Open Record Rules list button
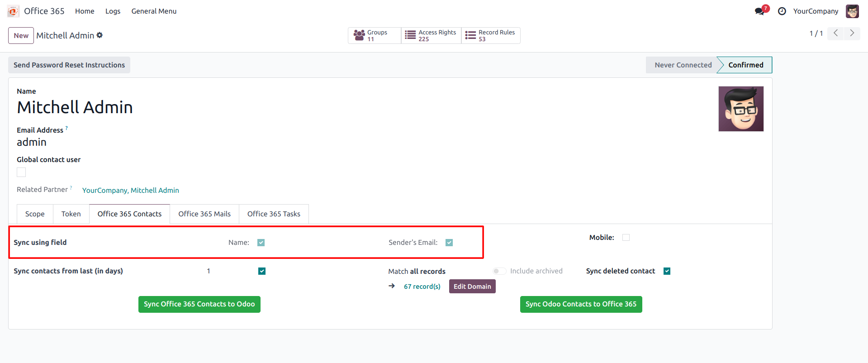Image resolution: width=868 pixels, height=363 pixels. pyautogui.click(x=490, y=35)
